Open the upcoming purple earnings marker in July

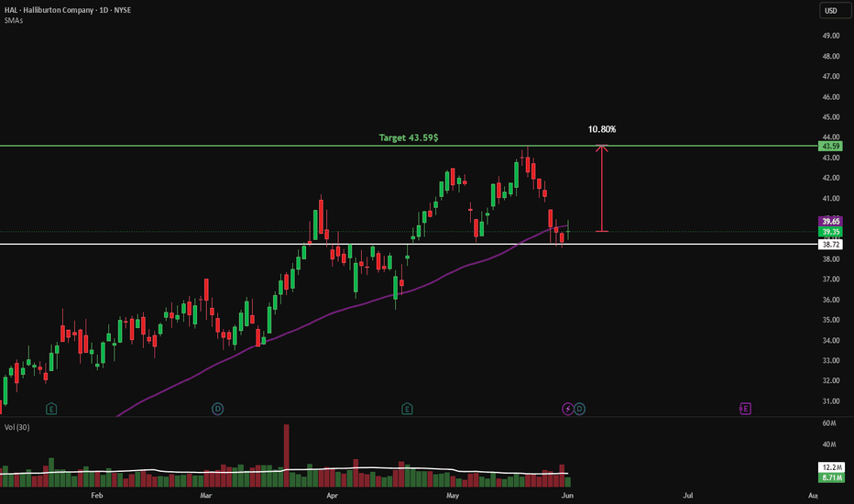(x=745, y=409)
